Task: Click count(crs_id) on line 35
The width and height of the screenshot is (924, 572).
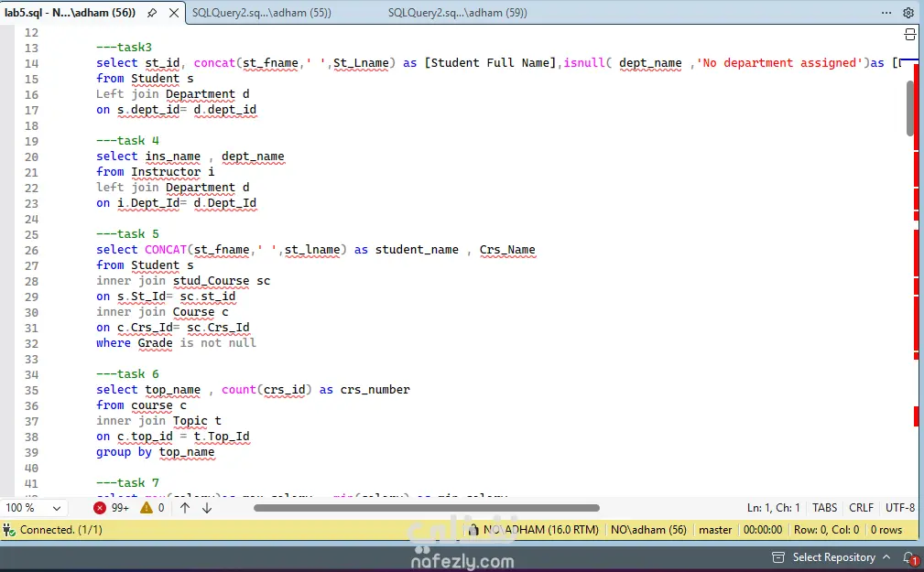Action: 266,390
